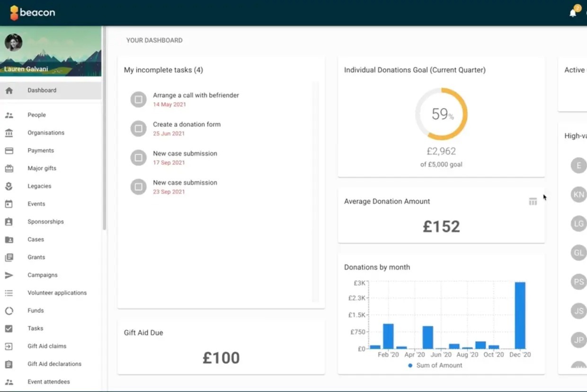
Task: Open the Tasks section label
Action: tap(36, 329)
